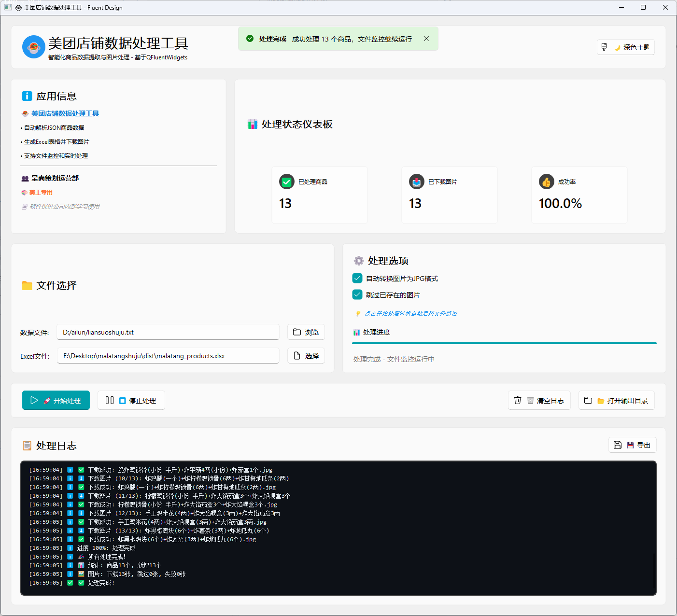Click the 软件仅供公司内部学习使用 note
The height and width of the screenshot is (616, 677).
point(65,206)
